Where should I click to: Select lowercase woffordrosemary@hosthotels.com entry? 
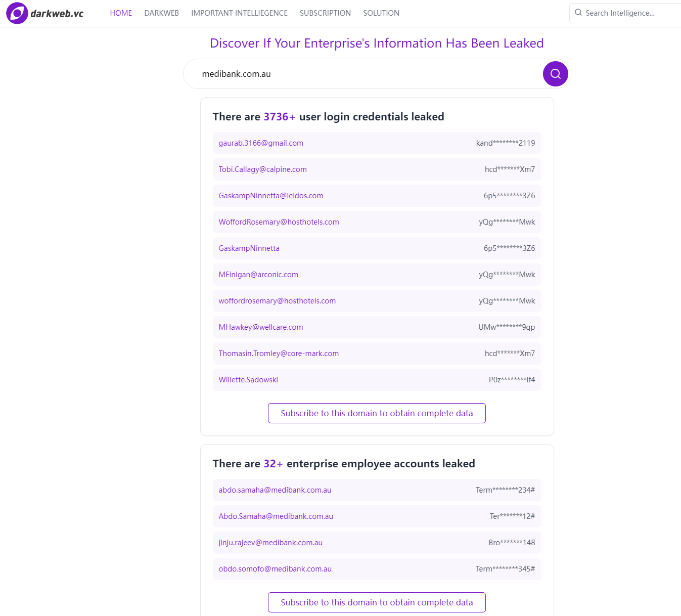[377, 301]
